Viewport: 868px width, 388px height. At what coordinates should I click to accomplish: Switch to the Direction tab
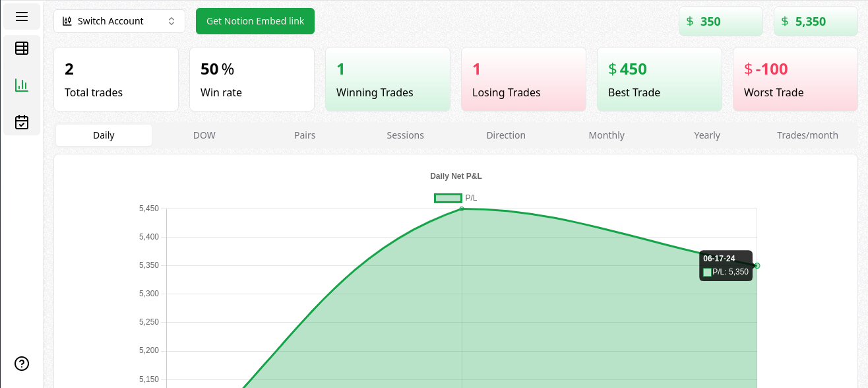tap(506, 135)
